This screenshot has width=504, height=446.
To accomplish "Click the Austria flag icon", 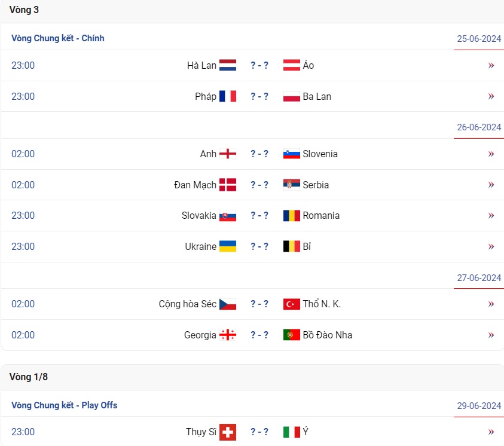I will (x=291, y=65).
